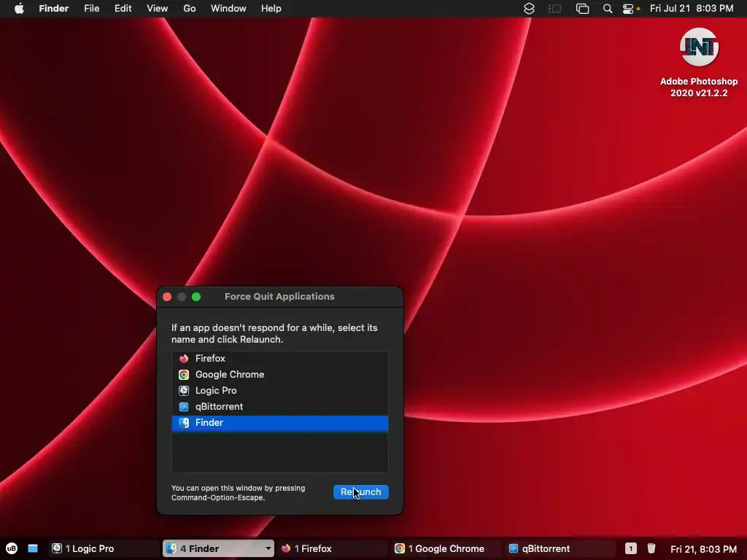747x560 pixels.
Task: Select Google Chrome in Force Quit list
Action: click(279, 375)
